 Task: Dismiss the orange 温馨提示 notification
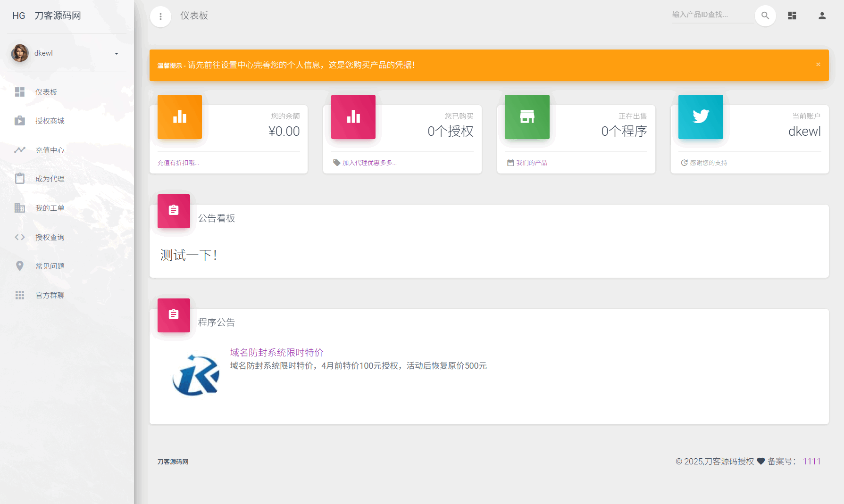tap(819, 64)
